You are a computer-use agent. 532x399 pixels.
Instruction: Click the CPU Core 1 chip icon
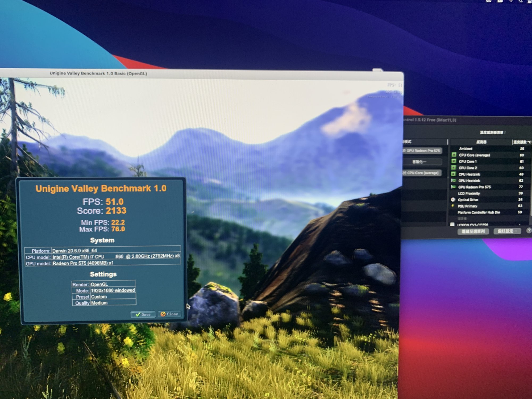point(454,161)
